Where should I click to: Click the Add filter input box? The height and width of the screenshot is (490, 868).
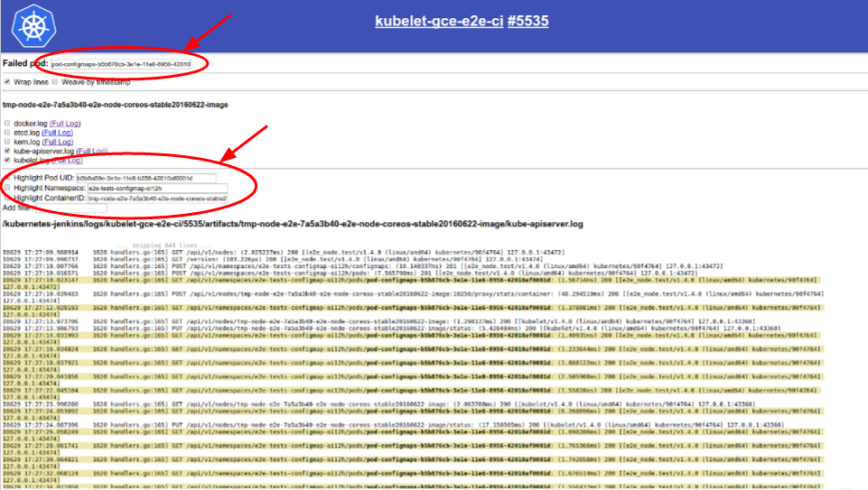pyautogui.click(x=70, y=208)
